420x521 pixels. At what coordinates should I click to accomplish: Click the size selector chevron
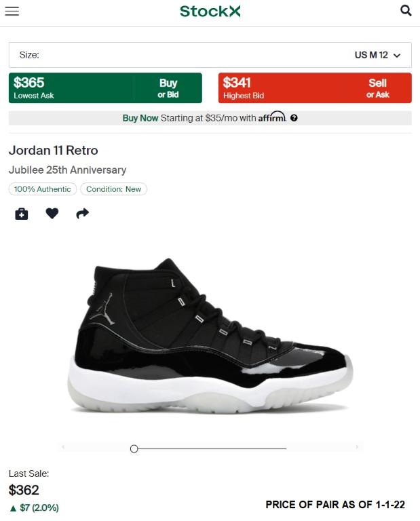point(397,56)
